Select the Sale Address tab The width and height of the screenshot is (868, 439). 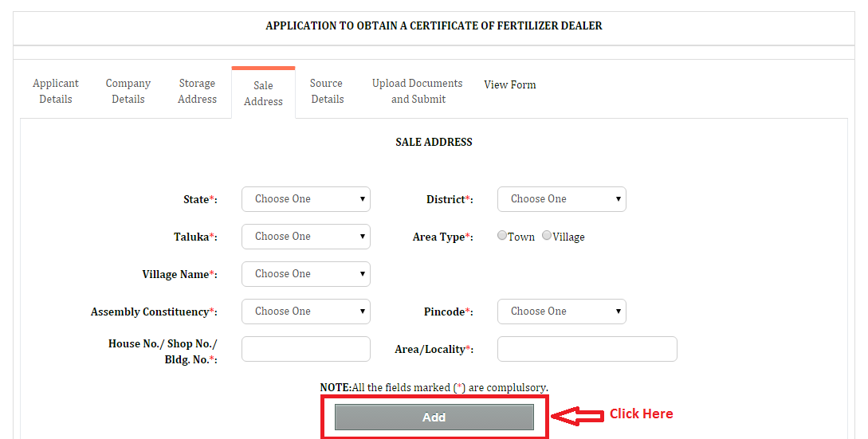pos(264,93)
